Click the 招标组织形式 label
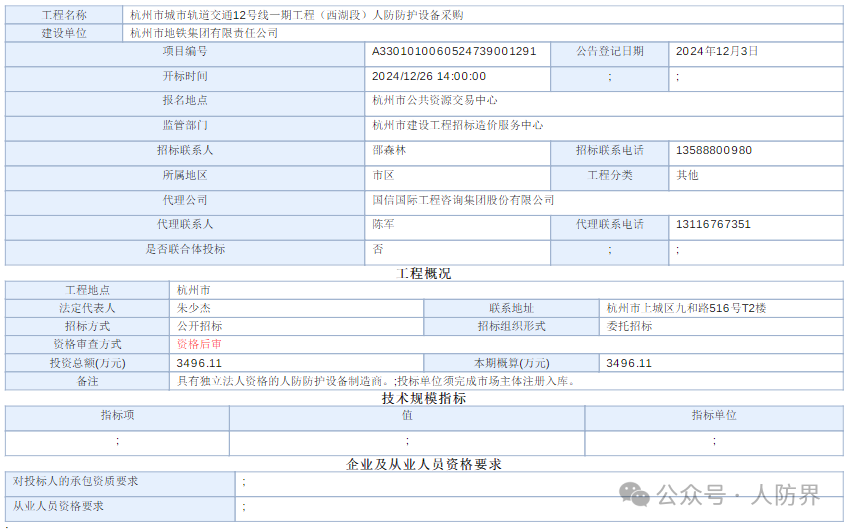Image resolution: width=848 pixels, height=529 pixels. coord(511,327)
